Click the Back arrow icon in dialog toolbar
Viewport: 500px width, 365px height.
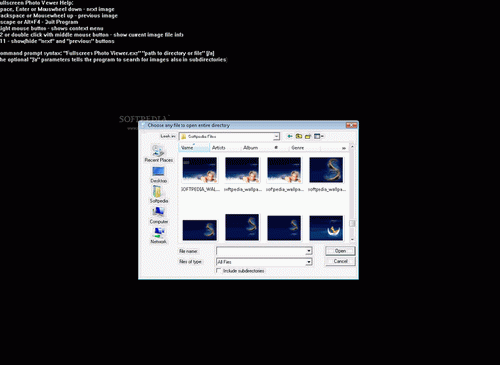[290, 136]
